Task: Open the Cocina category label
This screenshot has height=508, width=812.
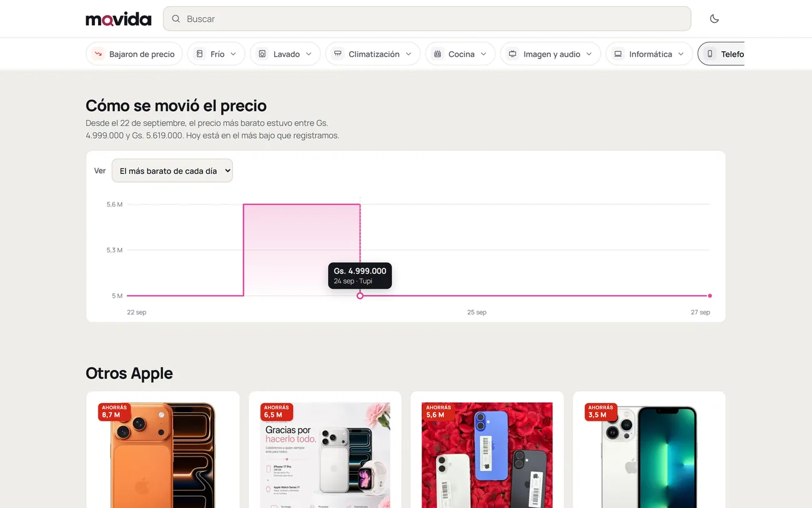Action: [x=462, y=54]
